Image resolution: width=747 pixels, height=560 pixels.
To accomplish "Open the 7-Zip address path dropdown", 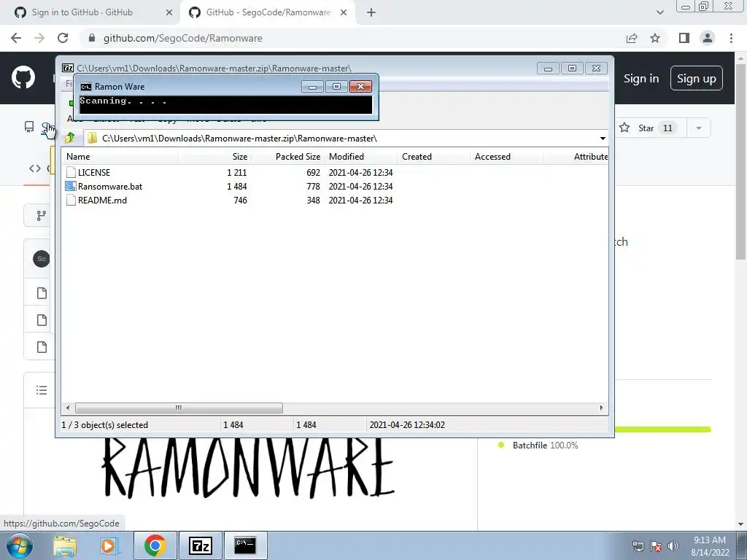I will 603,138.
